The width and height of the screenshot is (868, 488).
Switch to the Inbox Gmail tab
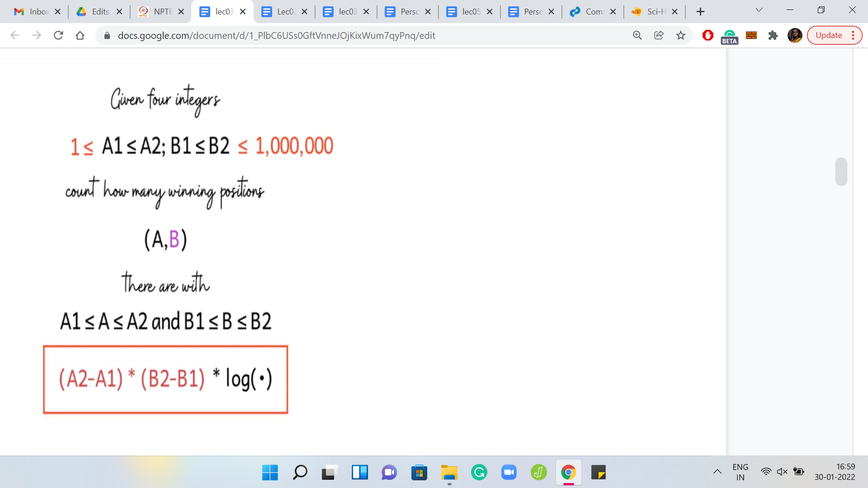click(32, 12)
